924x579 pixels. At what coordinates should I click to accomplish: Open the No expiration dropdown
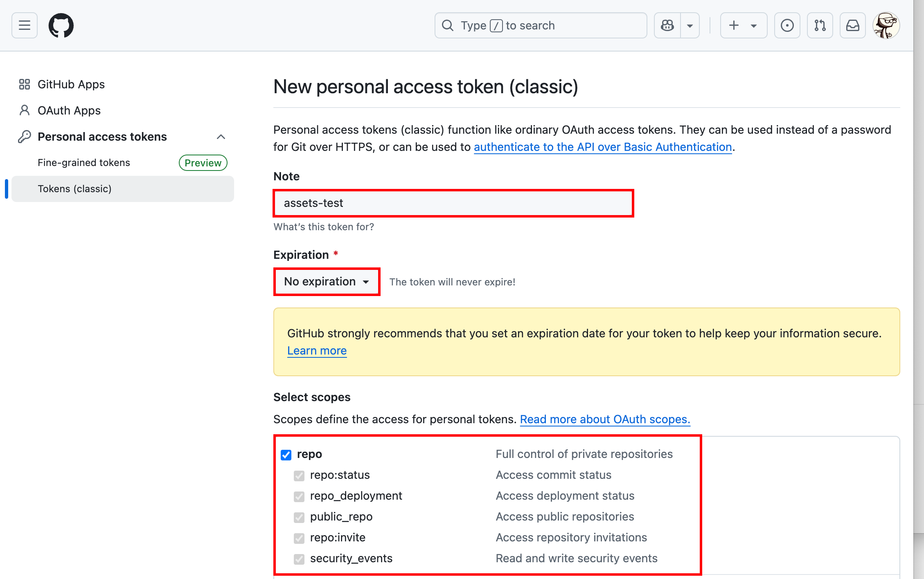point(327,282)
